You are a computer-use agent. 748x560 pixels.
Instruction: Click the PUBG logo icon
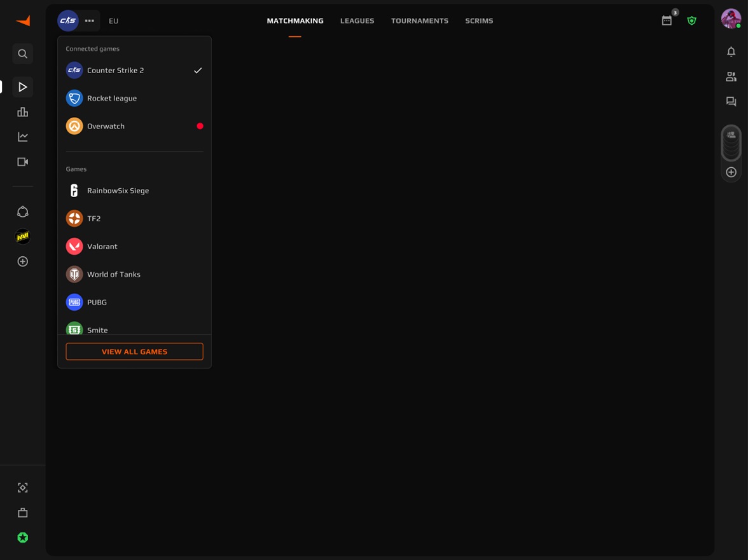tap(74, 302)
